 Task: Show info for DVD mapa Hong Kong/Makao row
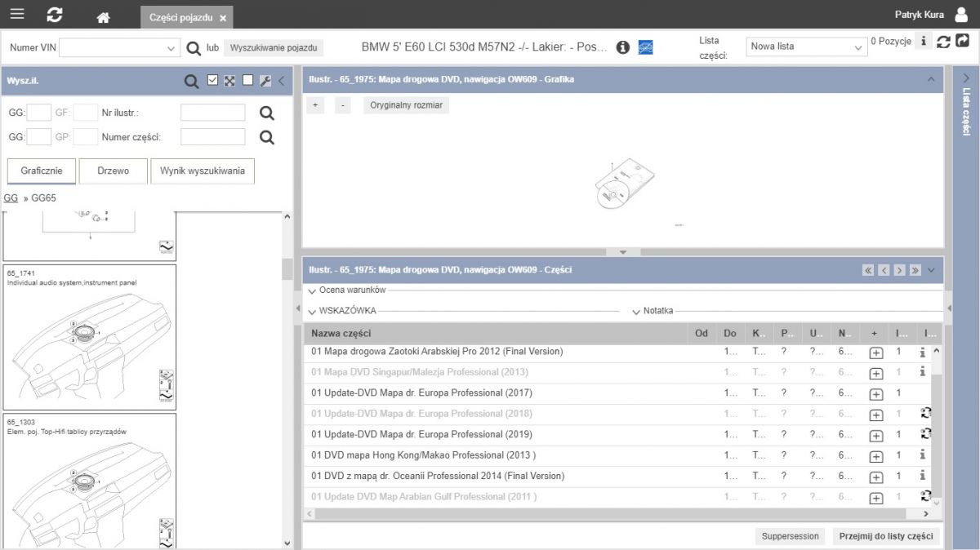pyautogui.click(x=923, y=455)
